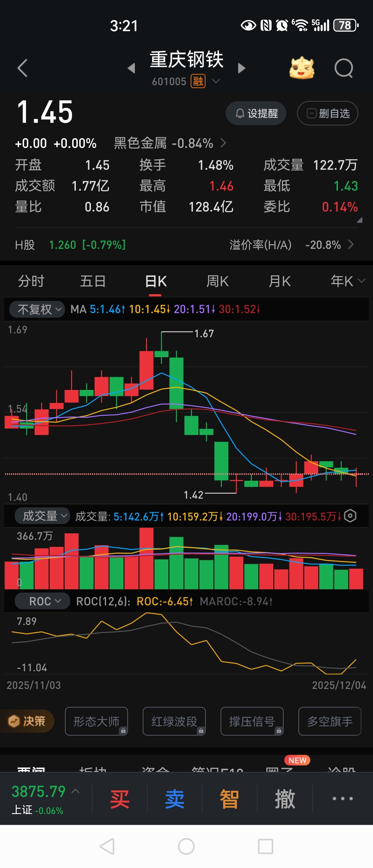Switch to 周K chart tab
The height and width of the screenshot is (868, 373).
217,281
